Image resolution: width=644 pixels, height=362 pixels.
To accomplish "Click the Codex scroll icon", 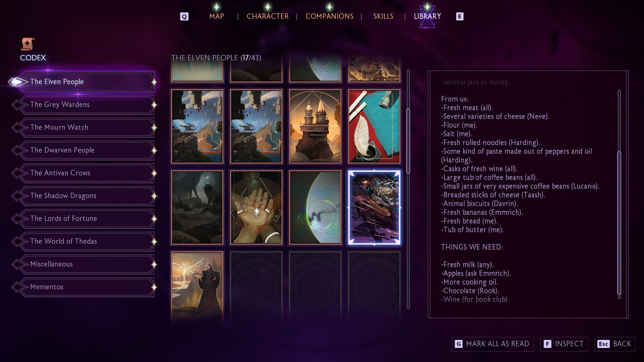I will (x=28, y=44).
